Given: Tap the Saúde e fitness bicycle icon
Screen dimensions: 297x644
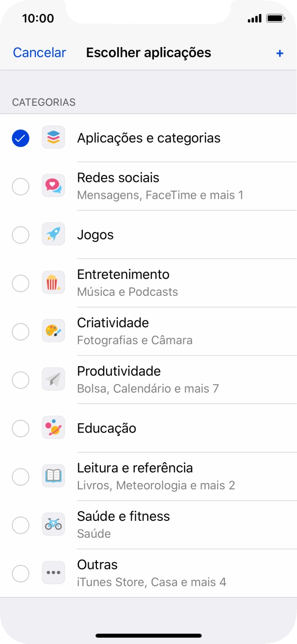Looking at the screenshot, I should 53,525.
